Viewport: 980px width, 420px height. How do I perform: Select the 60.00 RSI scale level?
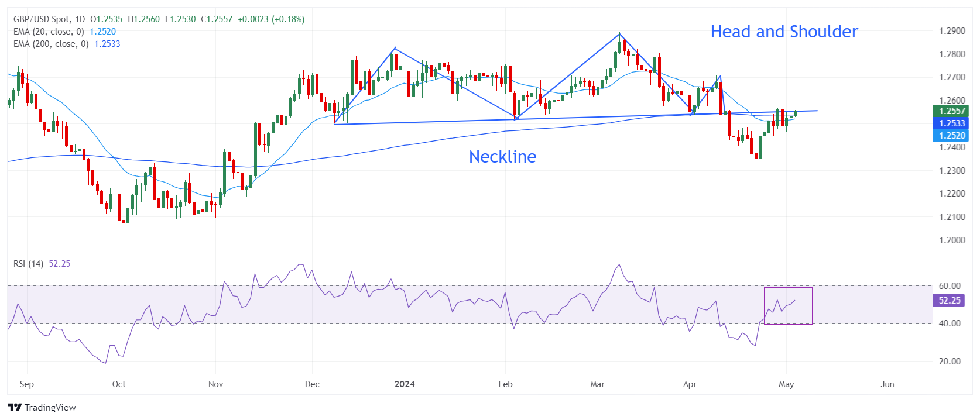click(x=950, y=286)
